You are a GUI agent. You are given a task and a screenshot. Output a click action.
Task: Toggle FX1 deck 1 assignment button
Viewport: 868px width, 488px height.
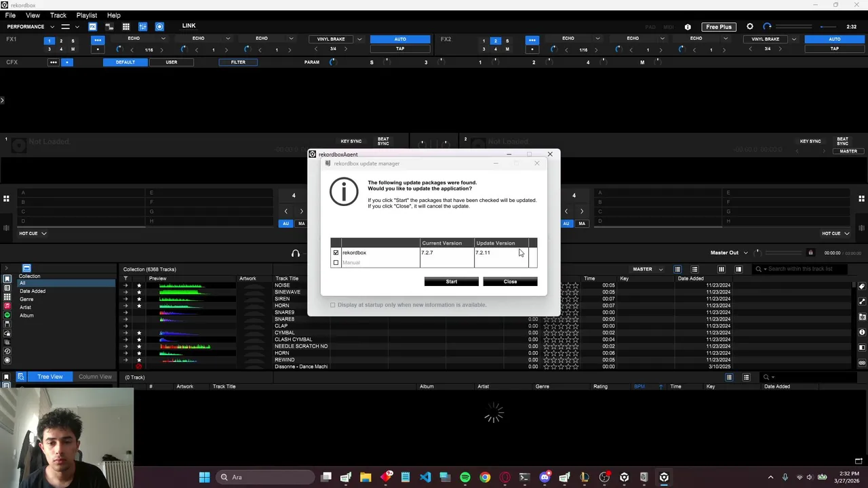pos(49,41)
